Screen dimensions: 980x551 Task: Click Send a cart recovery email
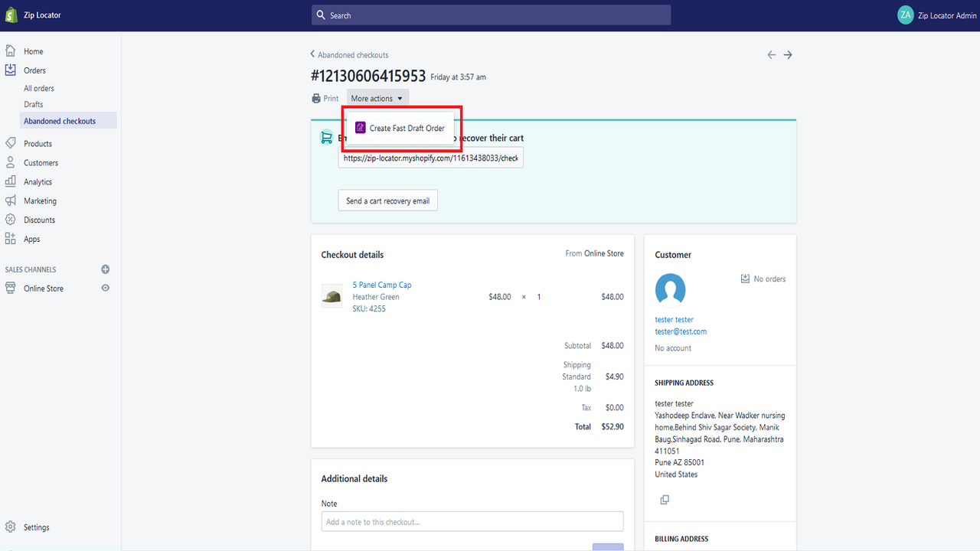point(387,201)
